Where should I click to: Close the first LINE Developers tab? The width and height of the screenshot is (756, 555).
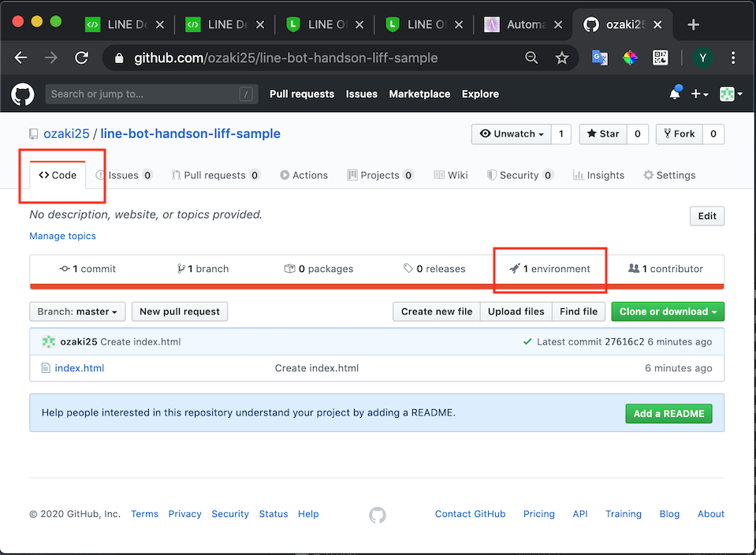(x=159, y=24)
